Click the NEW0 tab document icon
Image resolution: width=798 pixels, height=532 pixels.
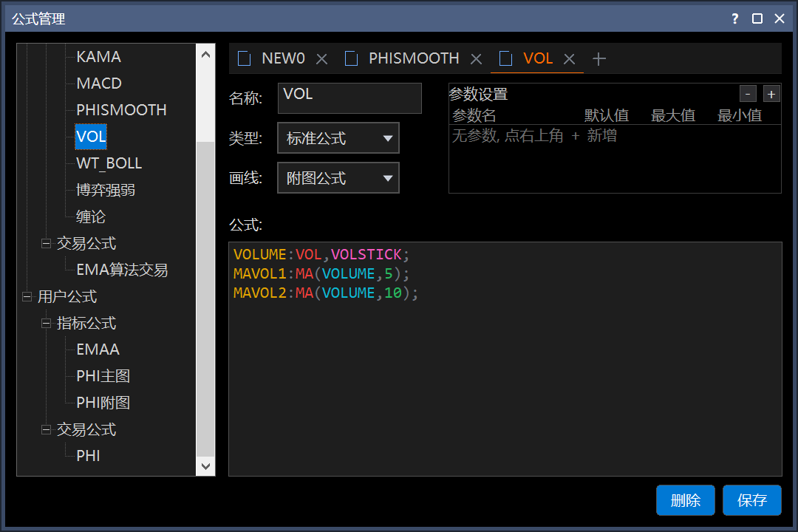click(x=245, y=58)
